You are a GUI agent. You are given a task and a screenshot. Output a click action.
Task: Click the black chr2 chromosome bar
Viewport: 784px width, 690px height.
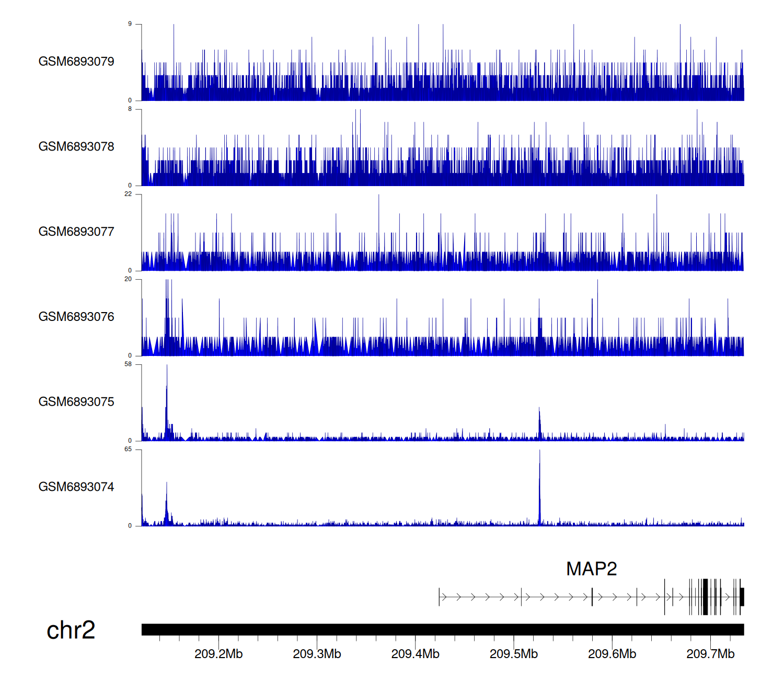(x=442, y=629)
